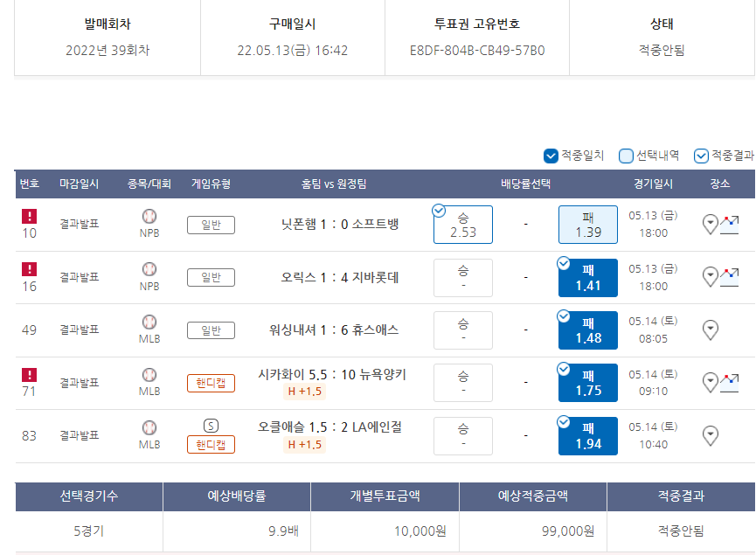Click the red alert icon for game 16
Viewport: 756px width, 555px height.
pyautogui.click(x=30, y=269)
